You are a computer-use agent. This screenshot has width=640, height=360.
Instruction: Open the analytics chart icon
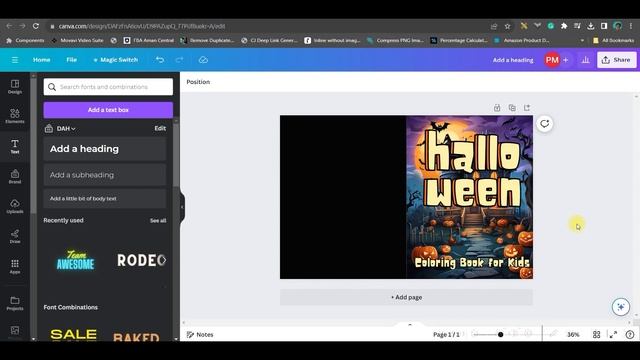pos(585,60)
